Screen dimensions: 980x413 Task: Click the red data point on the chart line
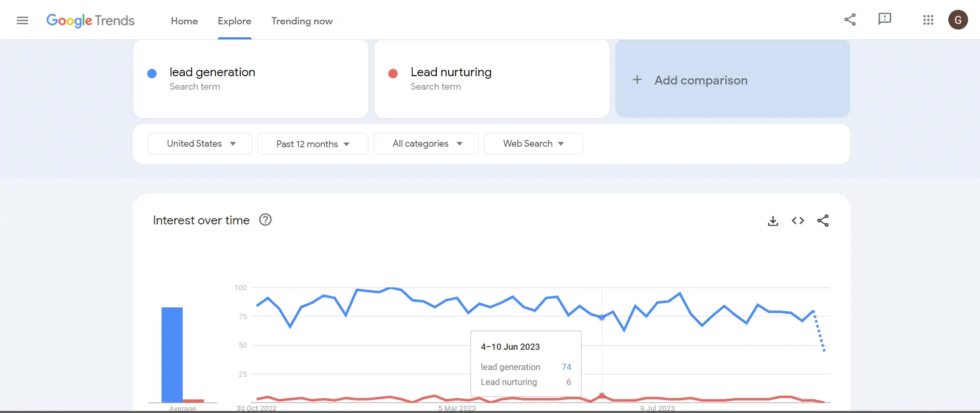tap(602, 395)
